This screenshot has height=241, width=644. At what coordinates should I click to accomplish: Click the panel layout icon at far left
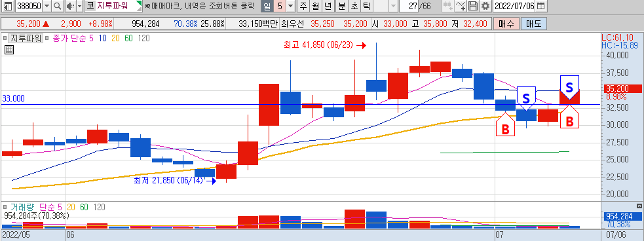pyautogui.click(x=7, y=6)
